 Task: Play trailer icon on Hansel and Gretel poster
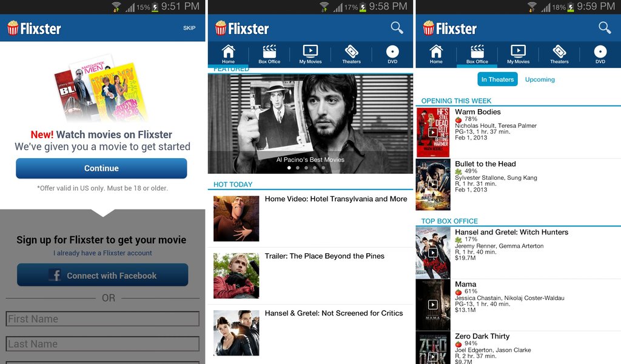click(x=433, y=253)
